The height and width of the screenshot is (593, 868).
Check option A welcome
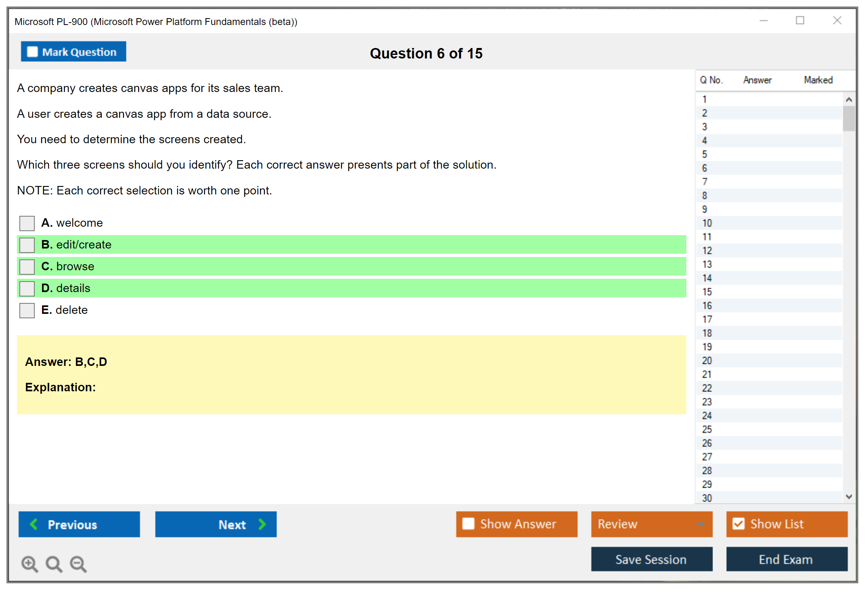coord(27,223)
